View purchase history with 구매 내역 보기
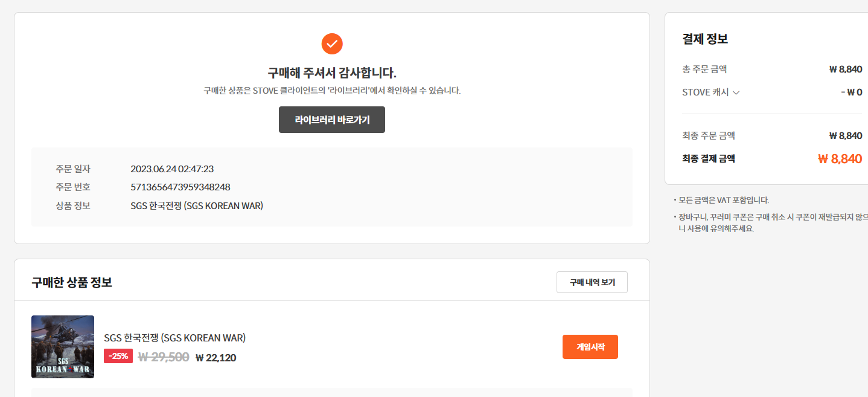Viewport: 868px width, 397px height. 592,282
